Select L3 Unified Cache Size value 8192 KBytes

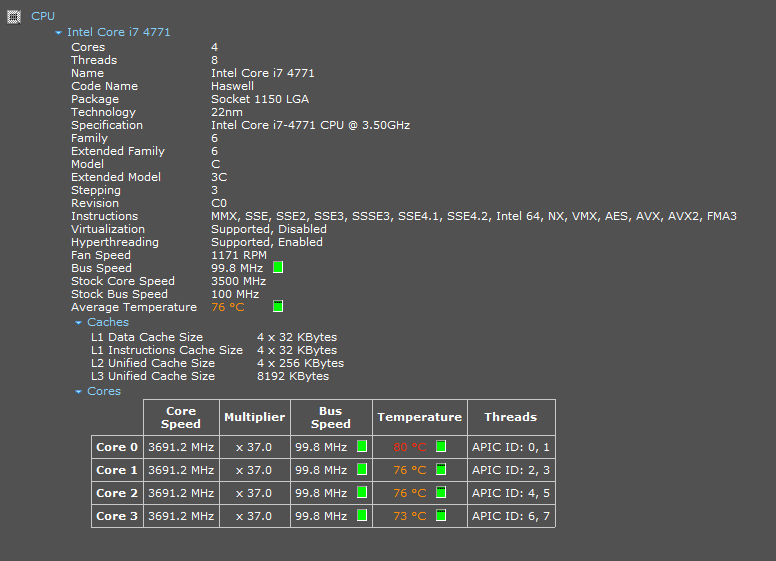[293, 376]
